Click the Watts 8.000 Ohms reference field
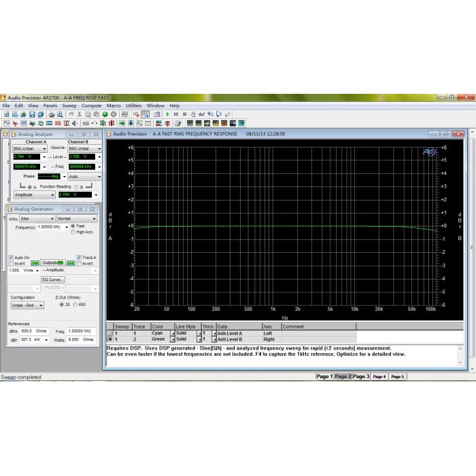476x476 pixels. click(80, 340)
